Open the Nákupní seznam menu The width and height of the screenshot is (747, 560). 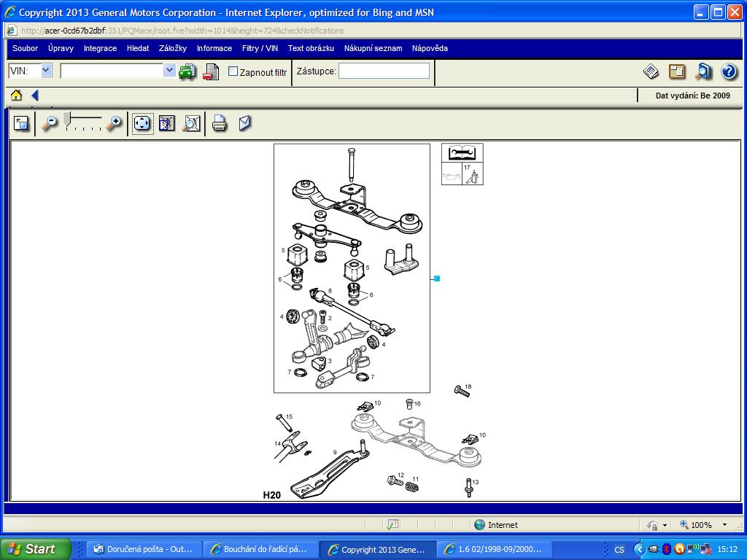click(x=373, y=48)
